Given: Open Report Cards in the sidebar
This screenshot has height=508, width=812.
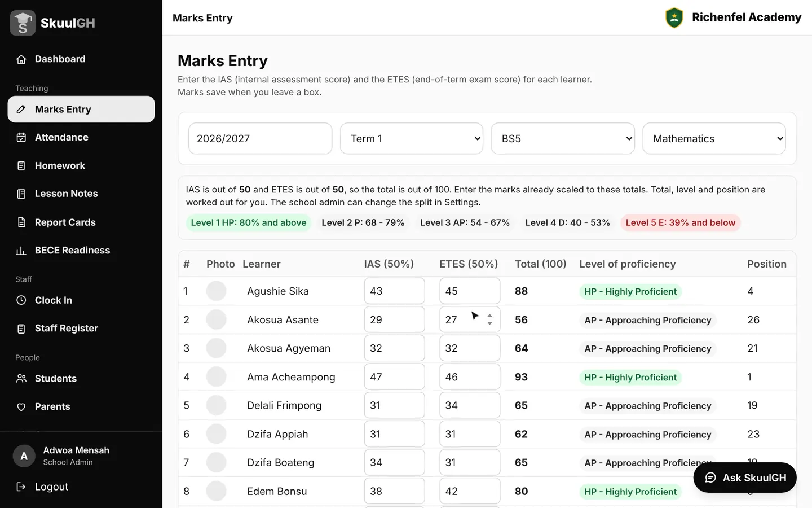Looking at the screenshot, I should 81,222.
